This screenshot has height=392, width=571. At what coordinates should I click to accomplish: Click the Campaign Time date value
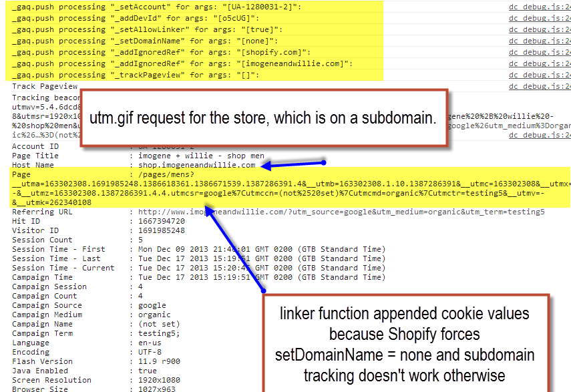tap(262, 277)
